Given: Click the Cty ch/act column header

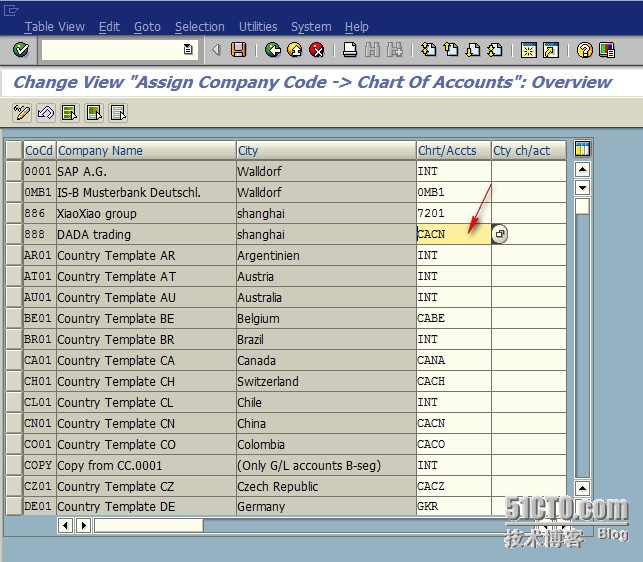Looking at the screenshot, I should [x=529, y=150].
